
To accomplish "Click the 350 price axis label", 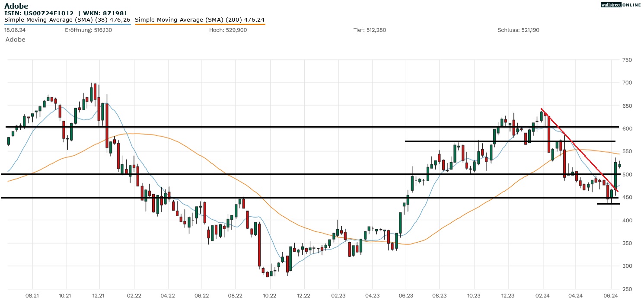I will [626, 243].
